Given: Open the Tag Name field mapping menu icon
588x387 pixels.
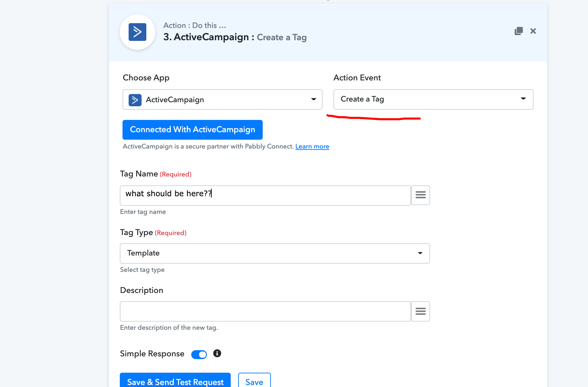Looking at the screenshot, I should pos(421,195).
